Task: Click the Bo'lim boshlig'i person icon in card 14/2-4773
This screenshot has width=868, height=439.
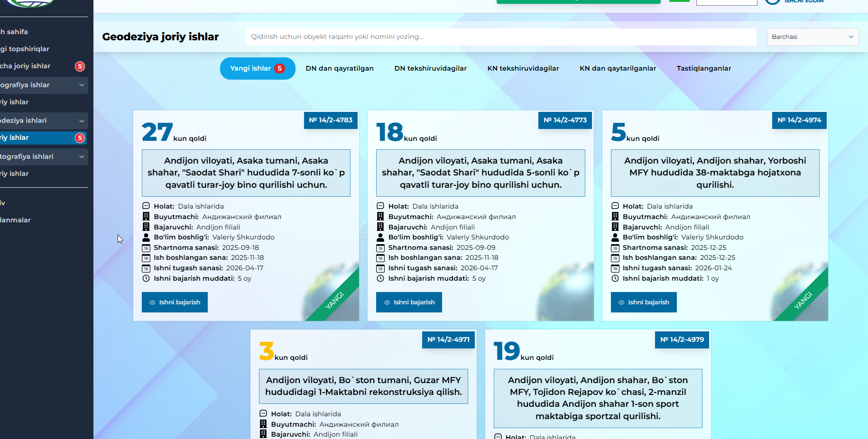Action: 380,237
